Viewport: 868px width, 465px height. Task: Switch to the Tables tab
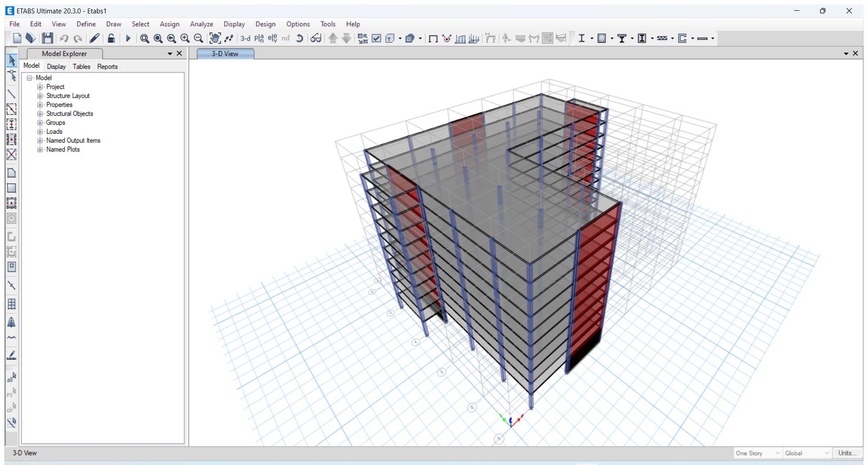[x=81, y=67]
